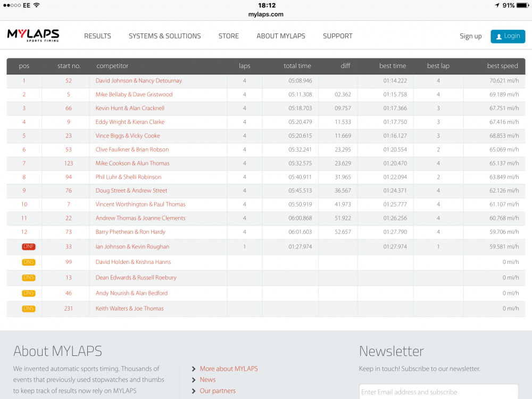Open the SUPPORT menu item
The height and width of the screenshot is (399, 532).
[338, 36]
